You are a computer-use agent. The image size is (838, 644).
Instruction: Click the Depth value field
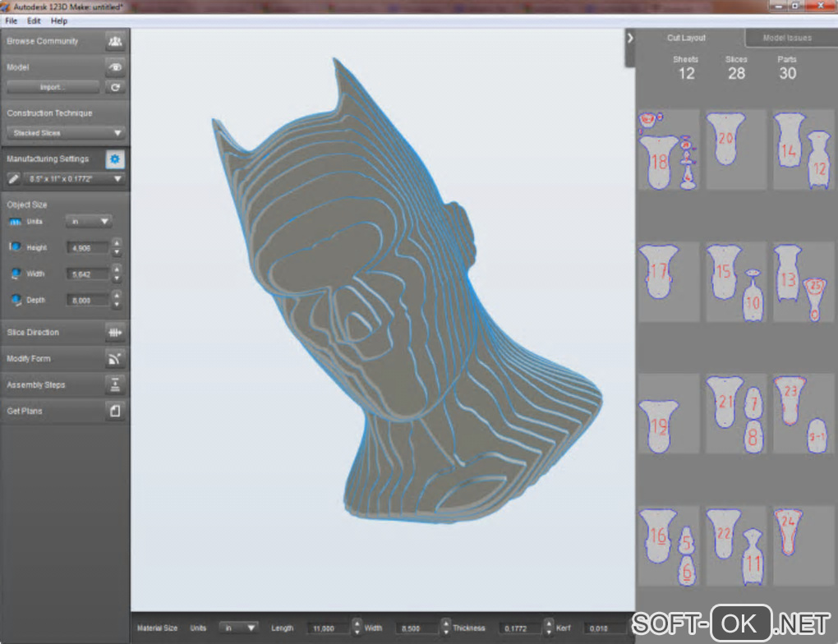pos(88,301)
